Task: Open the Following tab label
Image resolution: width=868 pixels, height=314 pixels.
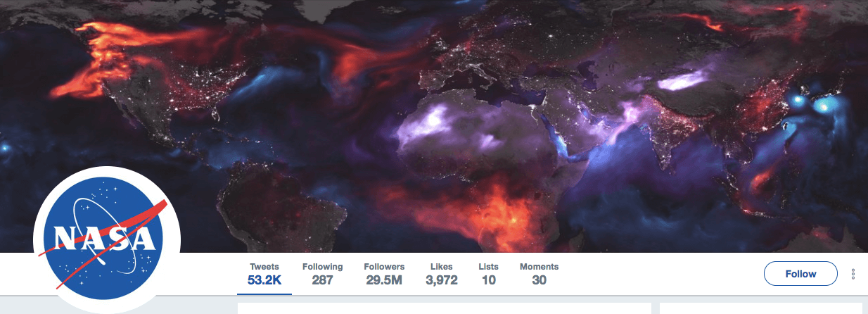Action: pos(323,267)
